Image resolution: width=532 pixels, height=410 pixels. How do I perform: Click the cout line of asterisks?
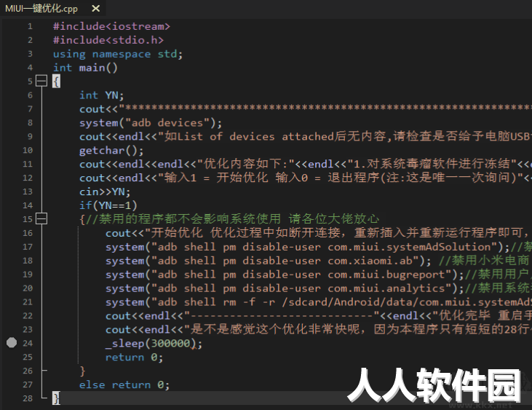[x=306, y=109]
